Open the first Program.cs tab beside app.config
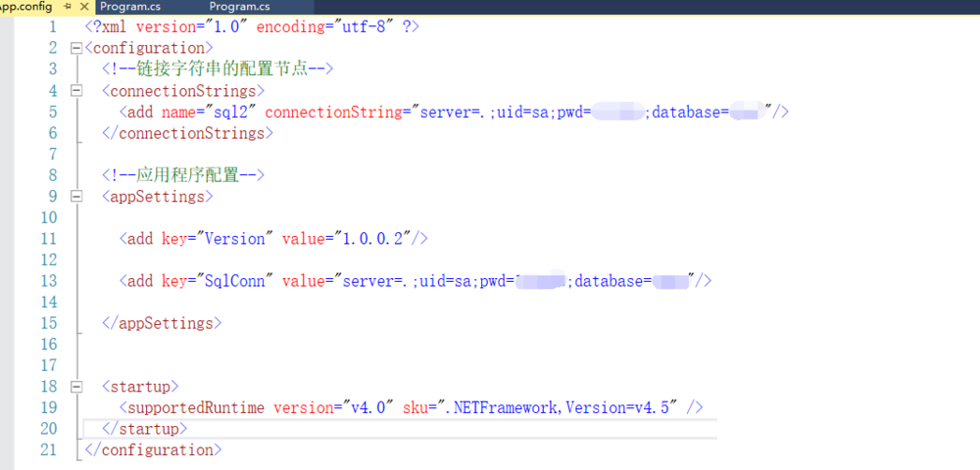980x470 pixels. [129, 6]
